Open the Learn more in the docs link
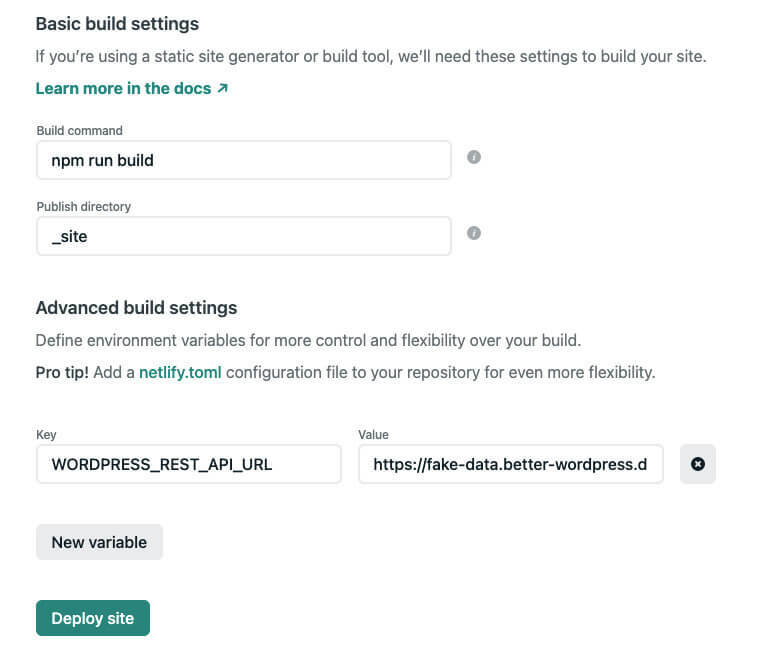776x663 pixels. (x=123, y=88)
